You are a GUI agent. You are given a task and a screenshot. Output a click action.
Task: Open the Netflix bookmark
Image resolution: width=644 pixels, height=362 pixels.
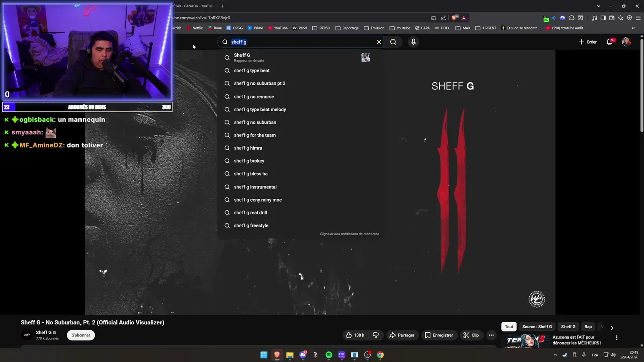click(x=195, y=28)
